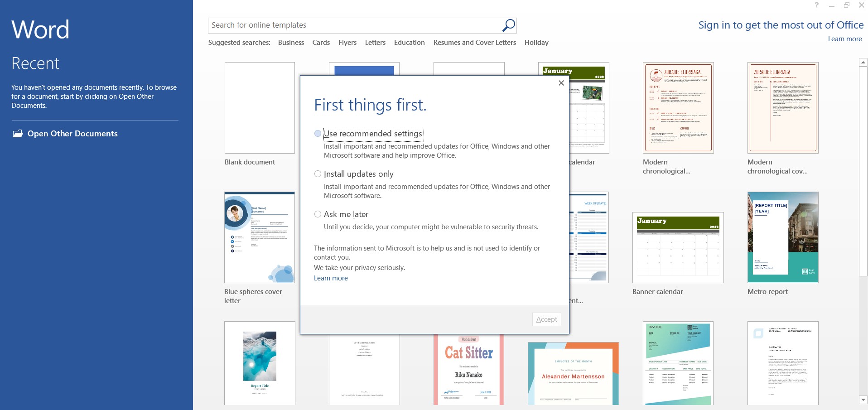868x410 pixels.
Task: Open Help using the question mark icon
Action: (x=816, y=5)
